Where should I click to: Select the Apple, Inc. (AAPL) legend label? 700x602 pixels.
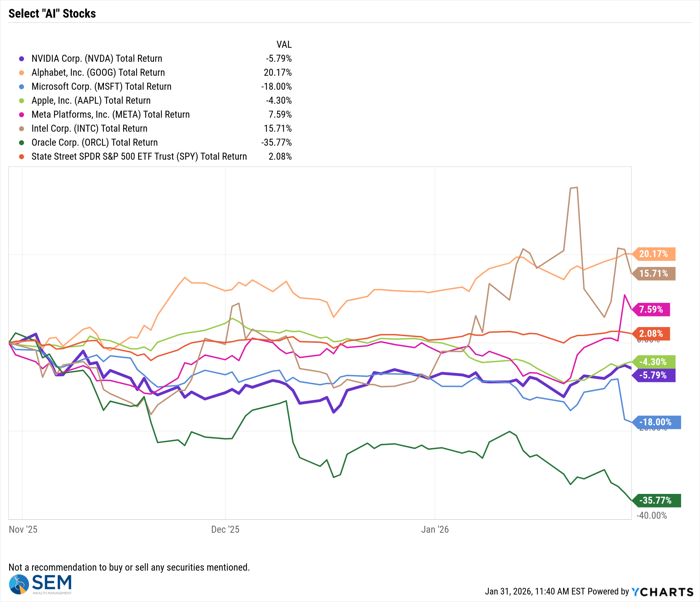(x=91, y=101)
